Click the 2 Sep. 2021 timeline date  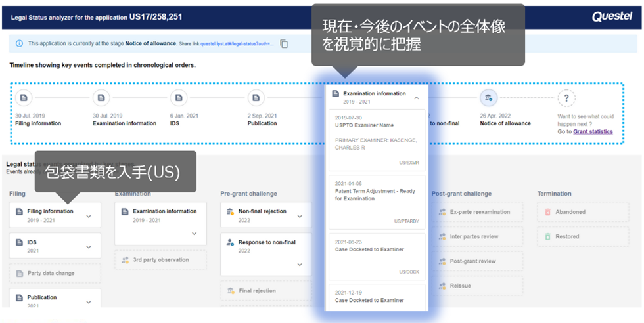click(x=262, y=116)
